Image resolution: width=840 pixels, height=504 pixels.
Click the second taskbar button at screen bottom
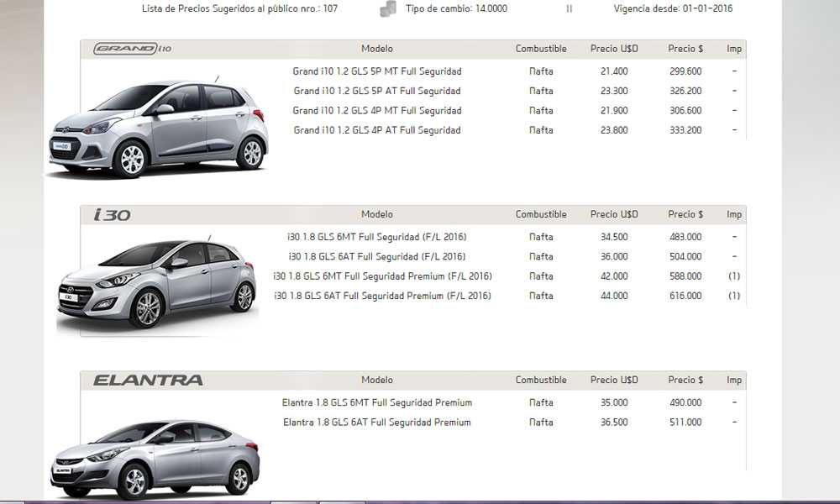click(340, 501)
